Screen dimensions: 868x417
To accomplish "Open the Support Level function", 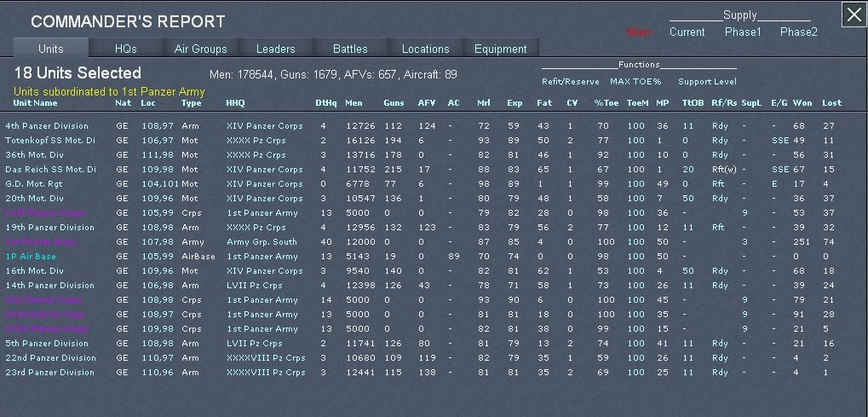I will click(x=707, y=82).
